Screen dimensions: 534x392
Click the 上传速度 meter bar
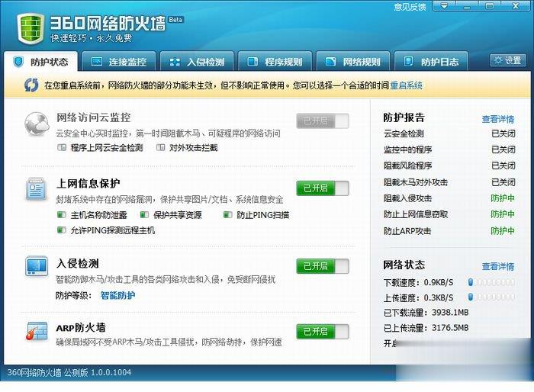click(491, 297)
